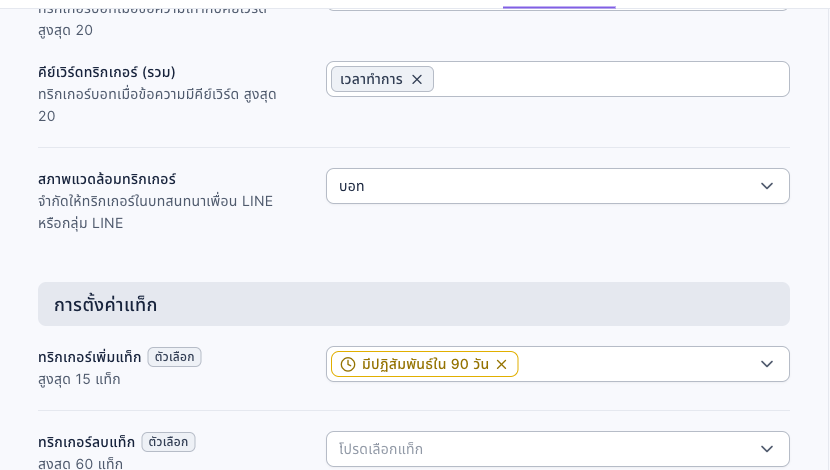The height and width of the screenshot is (470, 830).
Task: Click the คีย์เวิร์ดทริกเกอร์ (รวม) label
Action: [x=107, y=72]
